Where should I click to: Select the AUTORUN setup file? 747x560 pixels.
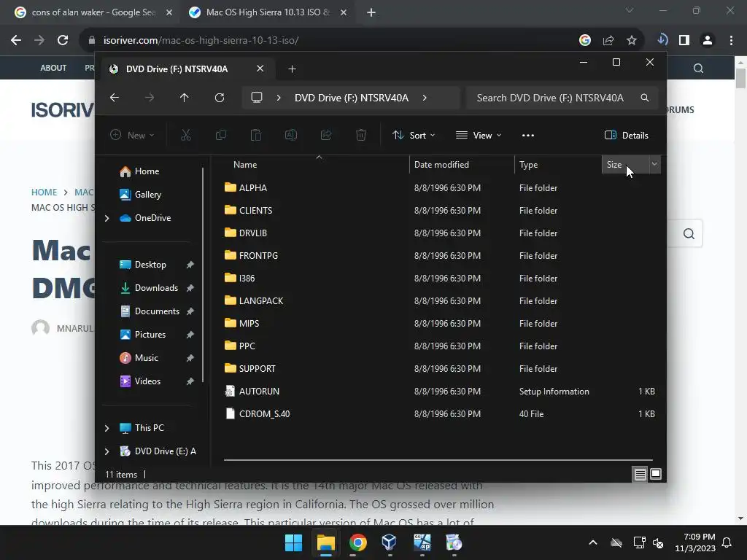click(259, 392)
